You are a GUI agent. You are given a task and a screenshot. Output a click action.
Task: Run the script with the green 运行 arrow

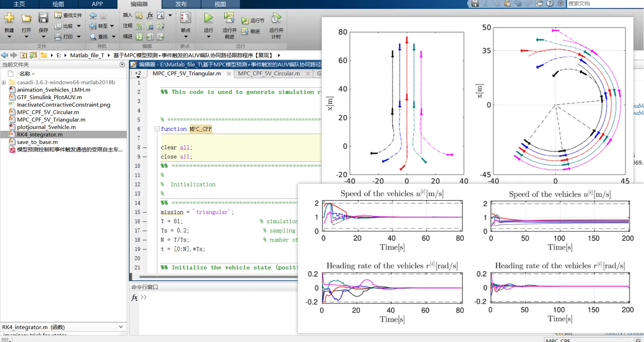208,18
